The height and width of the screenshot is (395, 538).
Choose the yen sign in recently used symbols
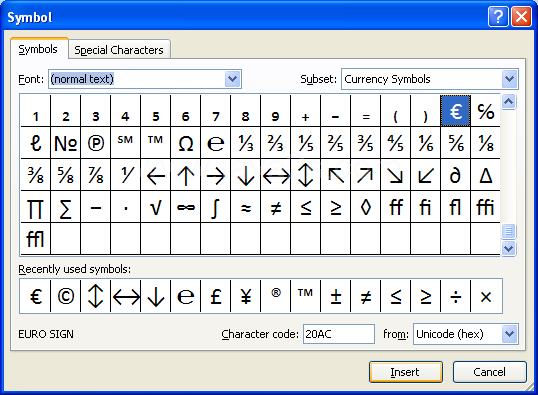click(x=246, y=296)
